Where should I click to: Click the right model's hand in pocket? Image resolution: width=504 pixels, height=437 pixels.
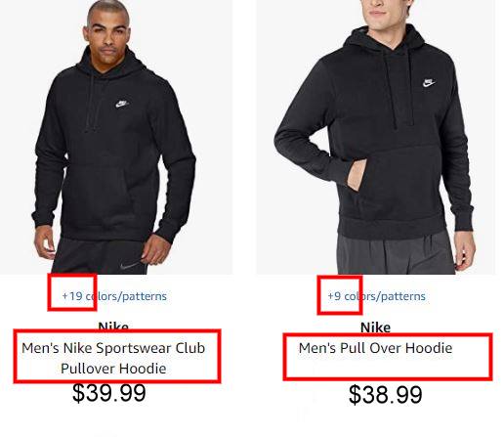tap(356, 176)
